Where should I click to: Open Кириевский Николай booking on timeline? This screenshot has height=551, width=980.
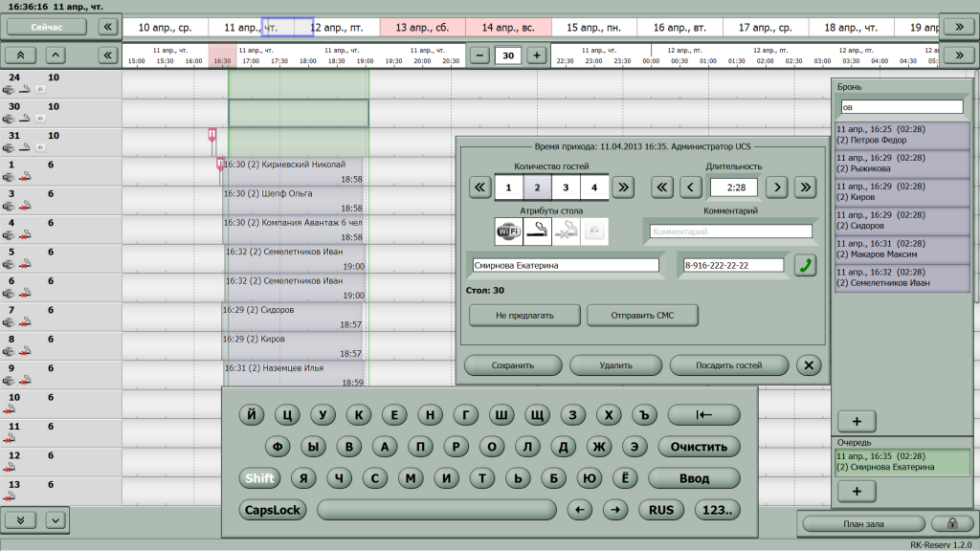[x=293, y=172]
